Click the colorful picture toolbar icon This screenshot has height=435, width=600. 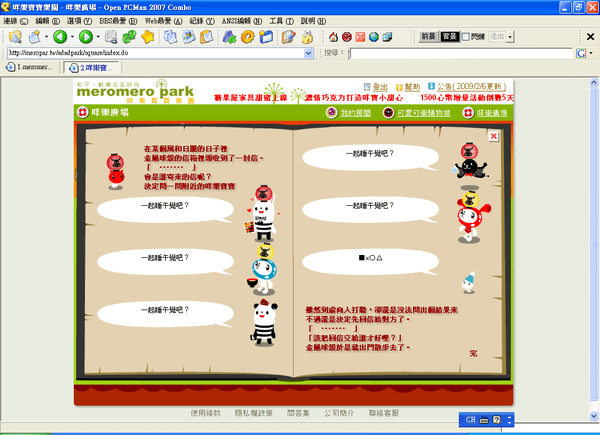189,37
